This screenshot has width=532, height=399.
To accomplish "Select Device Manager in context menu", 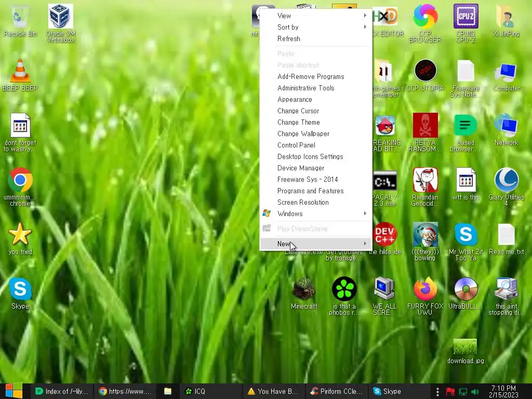I will click(316, 168).
